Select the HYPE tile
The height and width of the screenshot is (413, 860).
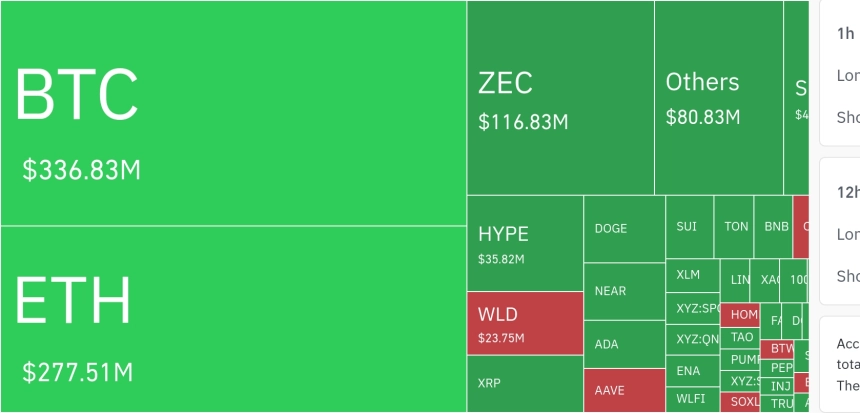pos(525,243)
